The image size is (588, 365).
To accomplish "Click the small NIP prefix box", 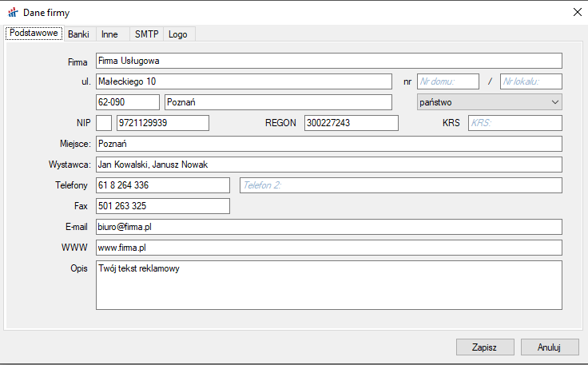I will point(104,123).
